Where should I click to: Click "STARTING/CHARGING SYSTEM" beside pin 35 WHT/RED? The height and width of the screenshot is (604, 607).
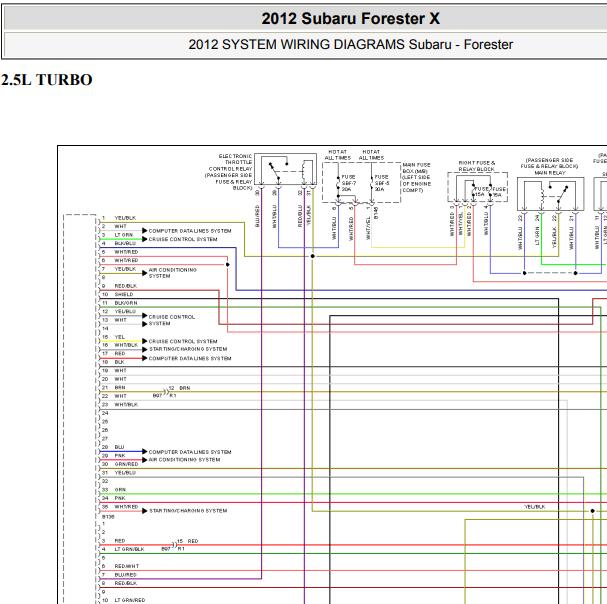188,511
